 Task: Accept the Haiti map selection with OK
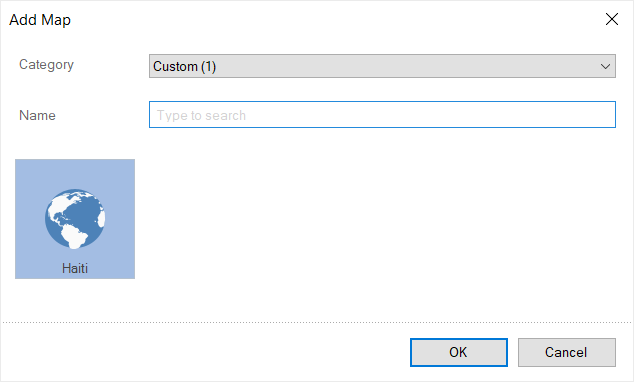tap(459, 352)
